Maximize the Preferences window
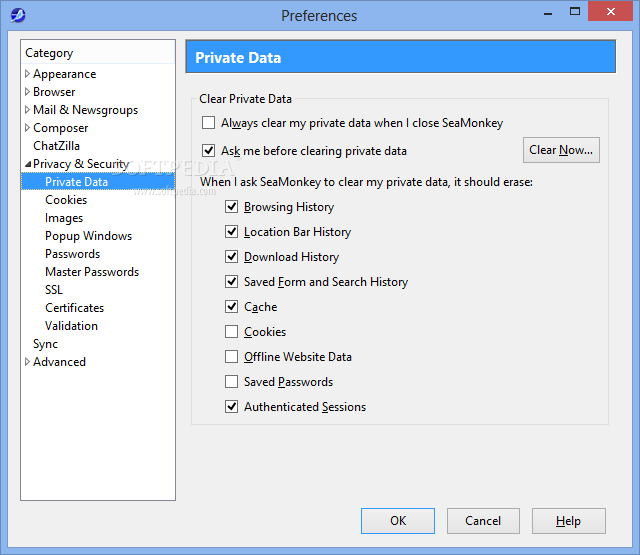 [x=575, y=11]
